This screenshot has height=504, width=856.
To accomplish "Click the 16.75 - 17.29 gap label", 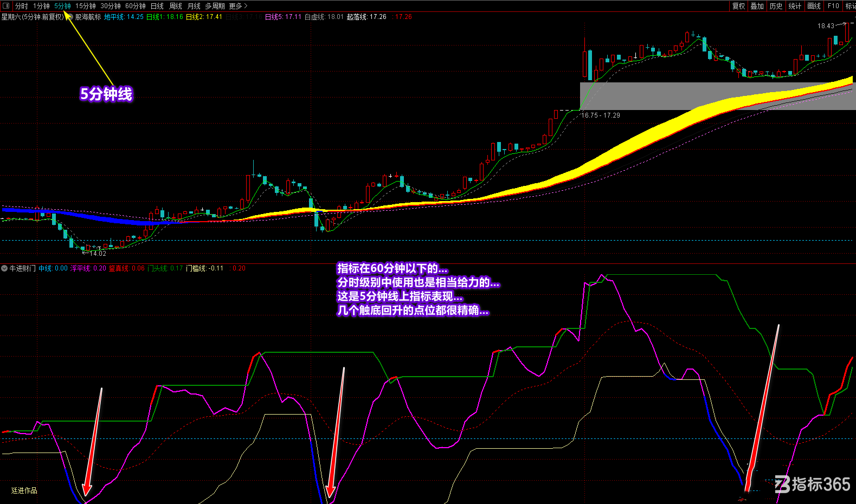I will tap(601, 115).
